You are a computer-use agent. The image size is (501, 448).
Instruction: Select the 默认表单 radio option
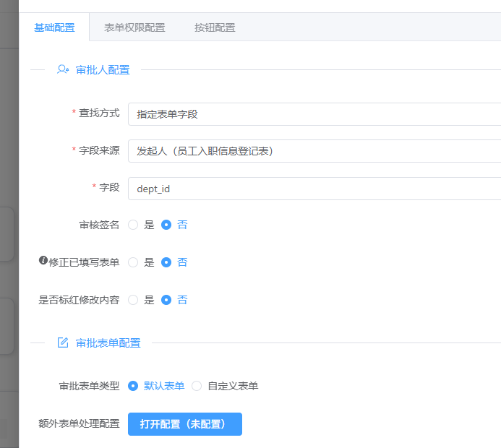point(133,386)
